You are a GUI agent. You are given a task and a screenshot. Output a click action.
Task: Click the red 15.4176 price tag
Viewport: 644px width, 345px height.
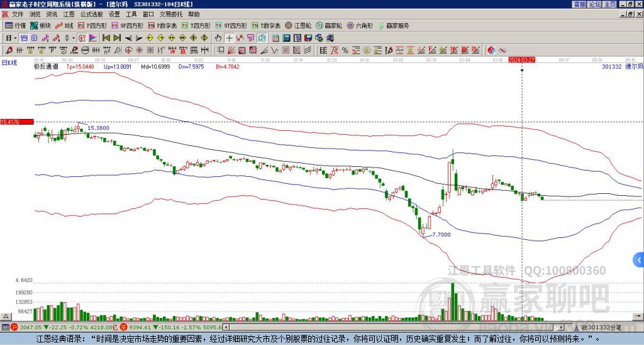[x=17, y=122]
